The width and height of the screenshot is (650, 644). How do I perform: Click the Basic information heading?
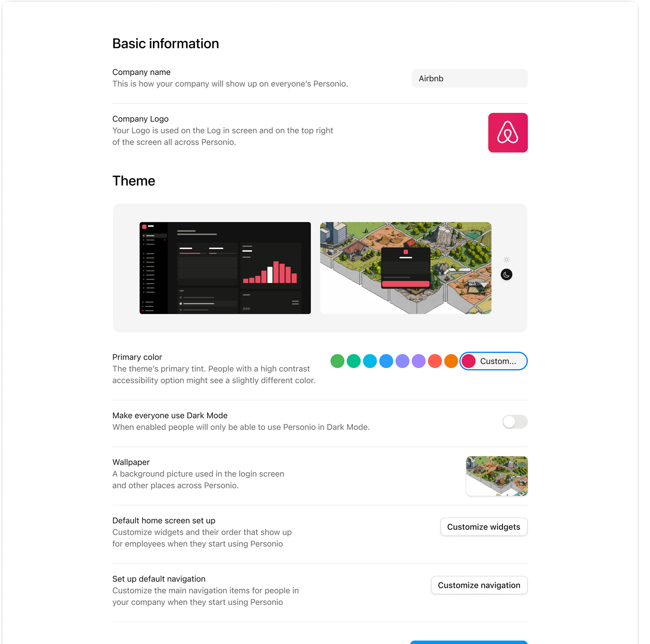[x=166, y=44]
